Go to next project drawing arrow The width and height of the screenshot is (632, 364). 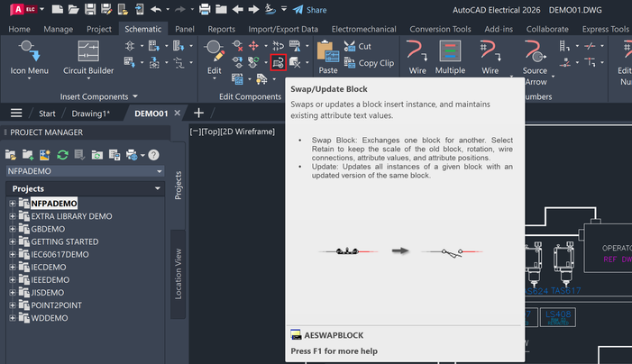[x=253, y=9]
